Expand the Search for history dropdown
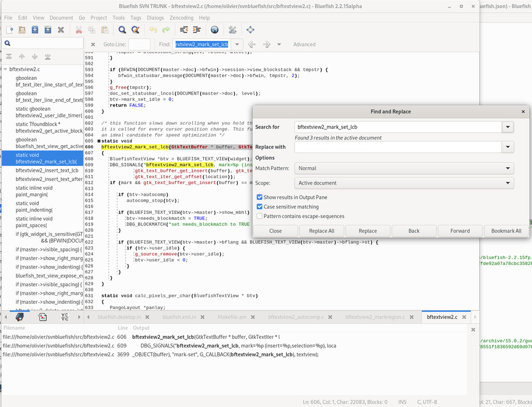Image resolution: width=532 pixels, height=407 pixels. (x=508, y=127)
